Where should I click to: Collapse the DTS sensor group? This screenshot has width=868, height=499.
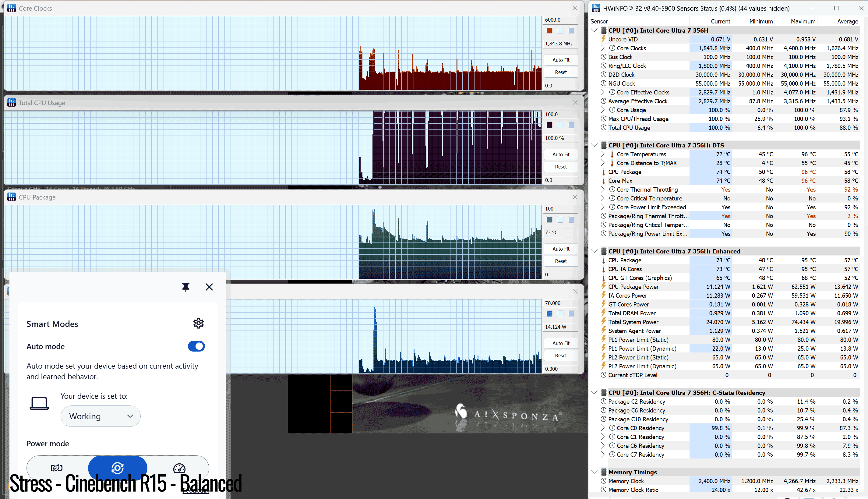[x=594, y=145]
